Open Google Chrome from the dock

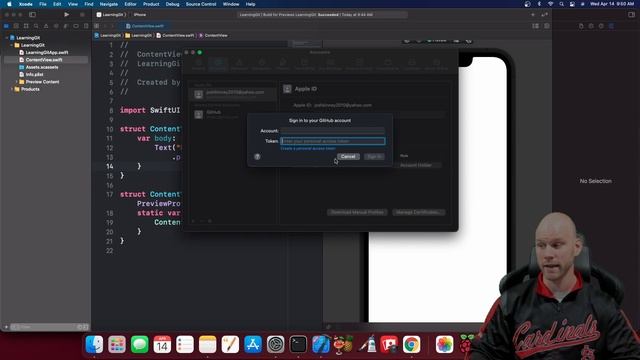411,344
